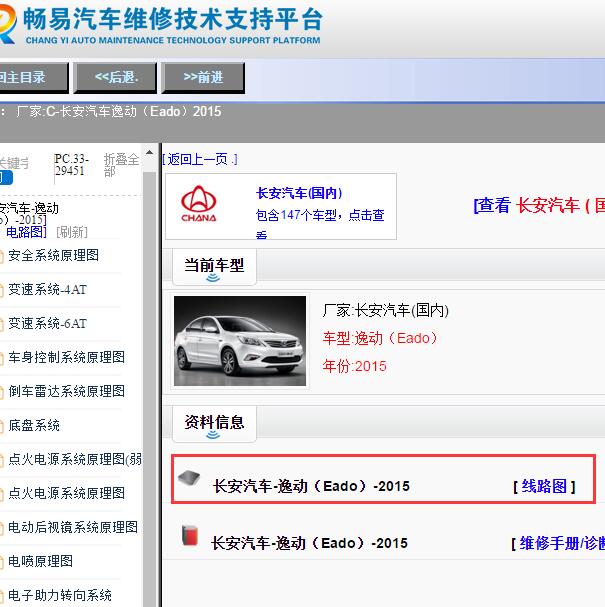Open the 查看 长安汽车 link on the right
This screenshot has height=607, width=605.
tap(539, 205)
